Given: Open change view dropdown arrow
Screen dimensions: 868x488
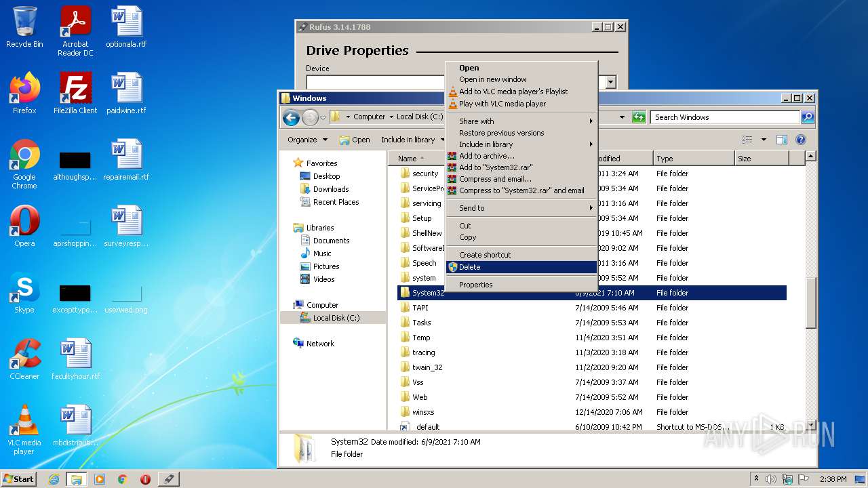Looking at the screenshot, I should pos(764,140).
